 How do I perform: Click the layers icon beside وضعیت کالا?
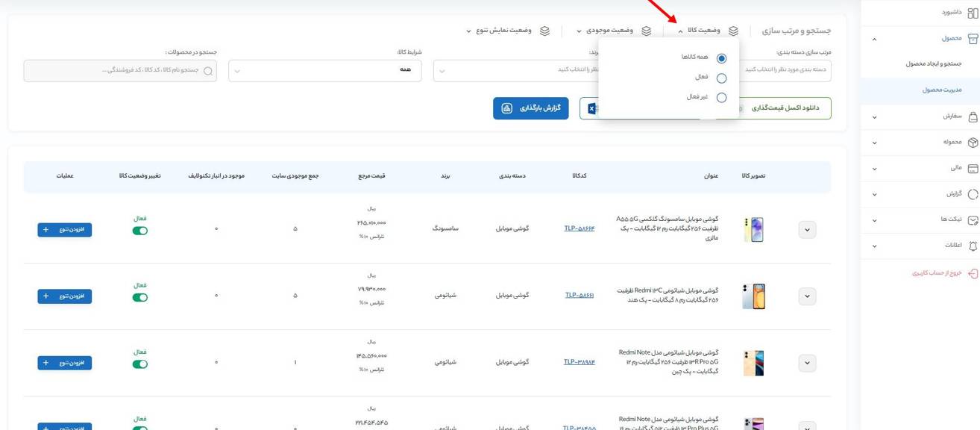pos(733,31)
